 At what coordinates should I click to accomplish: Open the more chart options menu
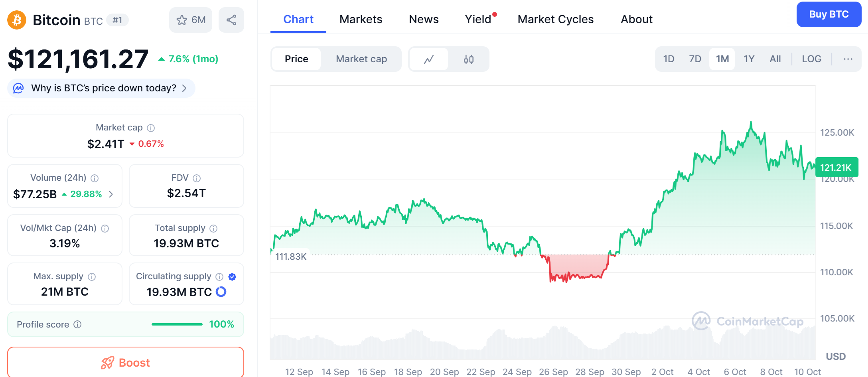[848, 59]
